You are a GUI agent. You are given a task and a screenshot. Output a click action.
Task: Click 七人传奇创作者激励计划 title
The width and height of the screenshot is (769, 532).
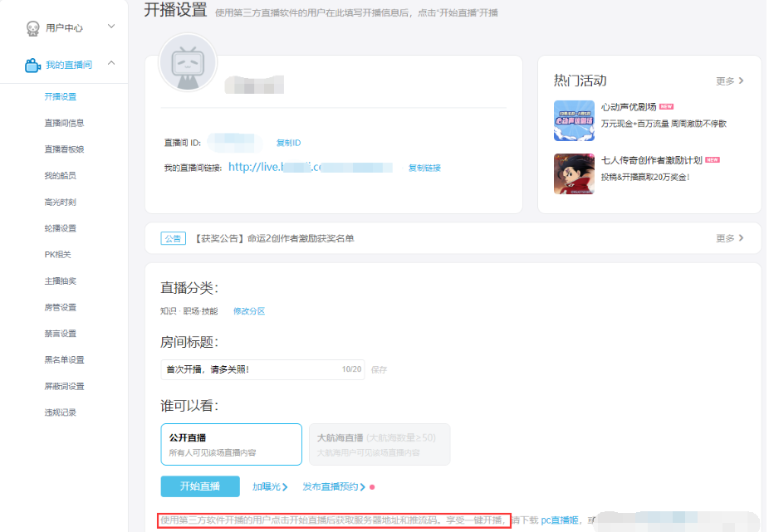(x=652, y=160)
